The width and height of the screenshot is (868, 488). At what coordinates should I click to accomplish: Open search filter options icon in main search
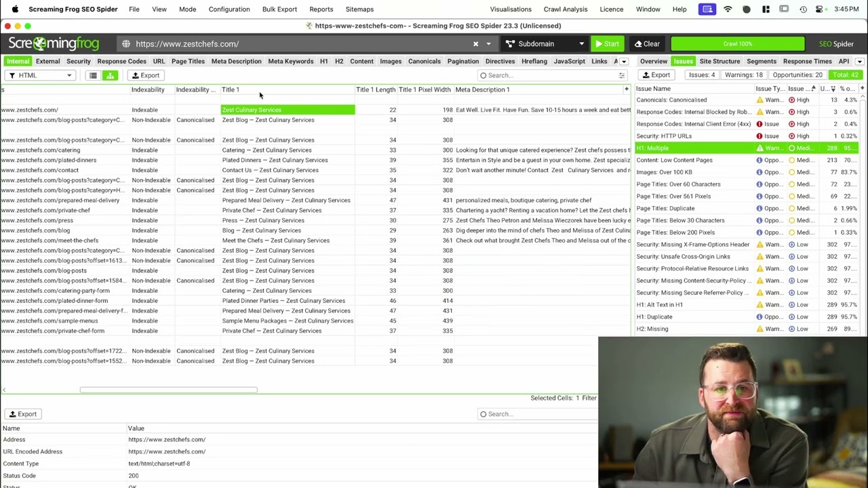click(x=621, y=75)
